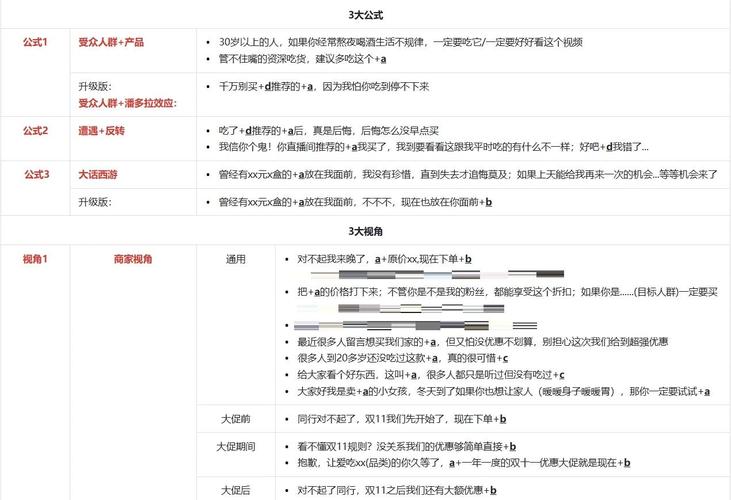The height and width of the screenshot is (500, 731).
Task: Select the '受众人群+潘多拉效应:' cell text
Action: (127, 103)
